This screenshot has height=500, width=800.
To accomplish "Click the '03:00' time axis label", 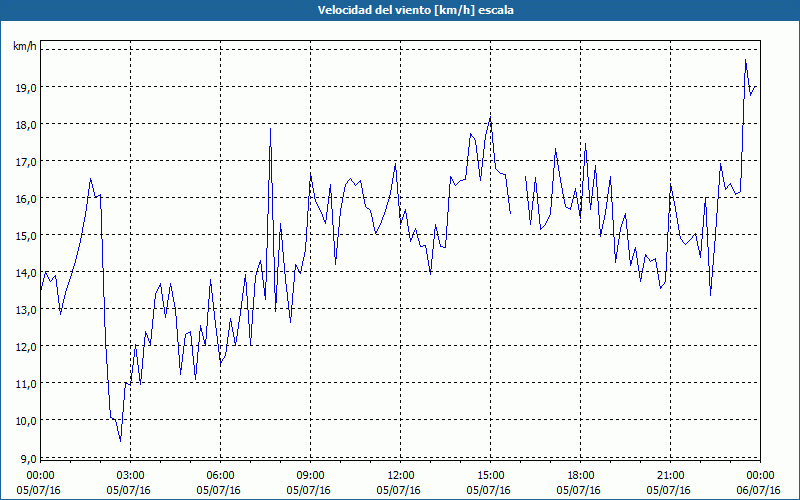I will (130, 476).
